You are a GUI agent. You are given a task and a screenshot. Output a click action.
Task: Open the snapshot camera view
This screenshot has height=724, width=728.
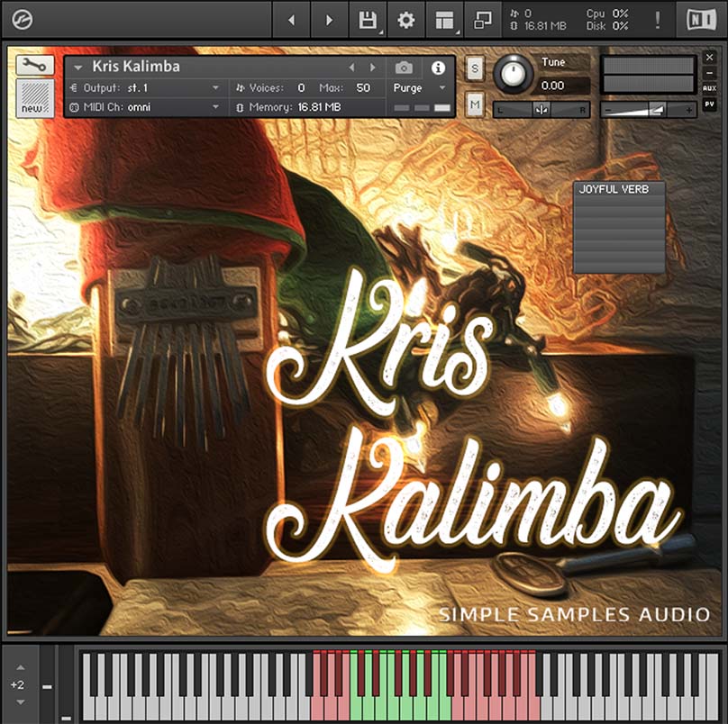[404, 68]
